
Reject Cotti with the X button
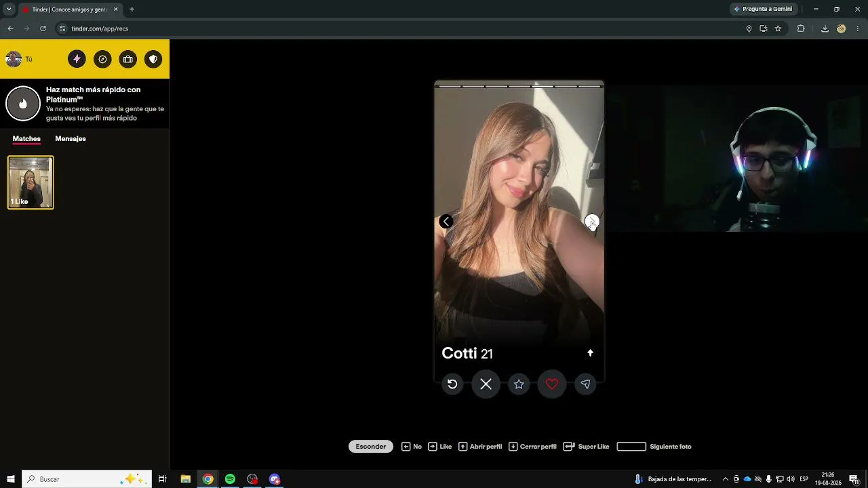click(x=486, y=384)
